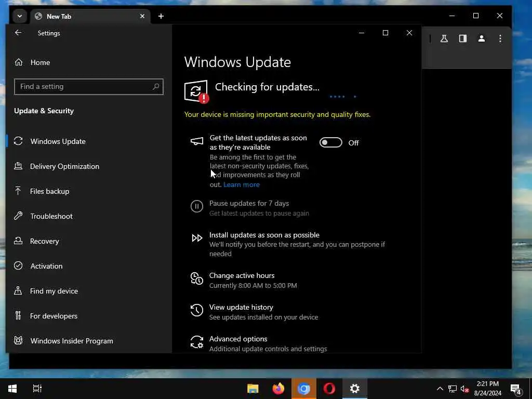Add a new tab in Chrome

tap(161, 16)
